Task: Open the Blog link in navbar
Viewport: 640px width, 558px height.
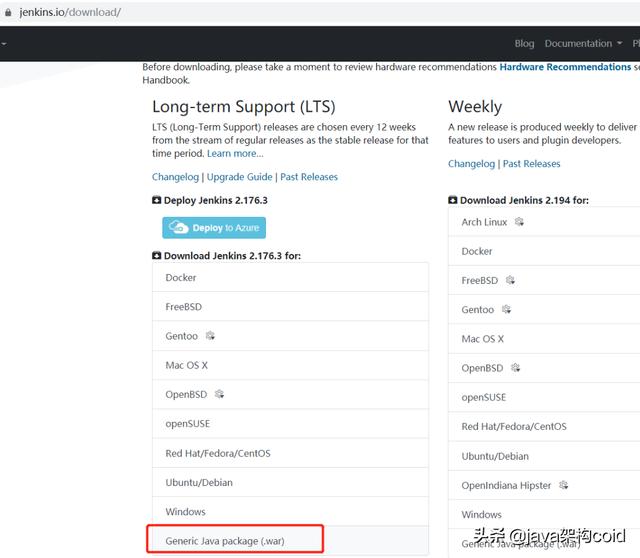Action: [524, 43]
